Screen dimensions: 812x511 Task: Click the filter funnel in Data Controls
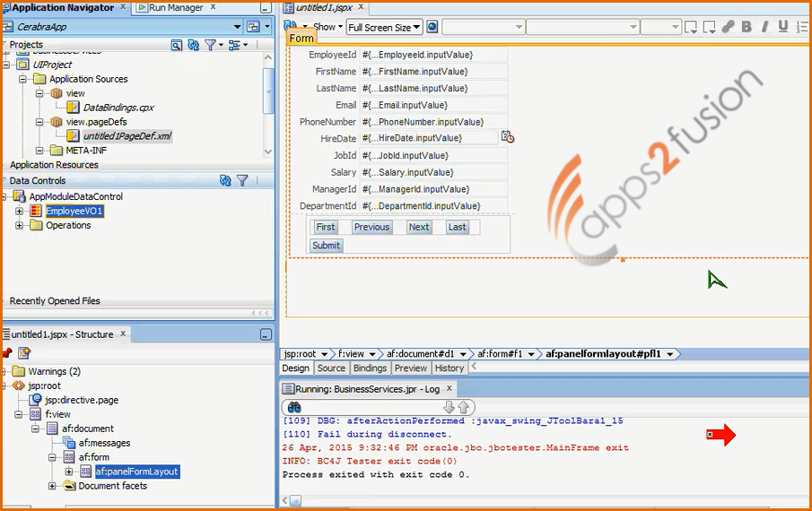[242, 180]
